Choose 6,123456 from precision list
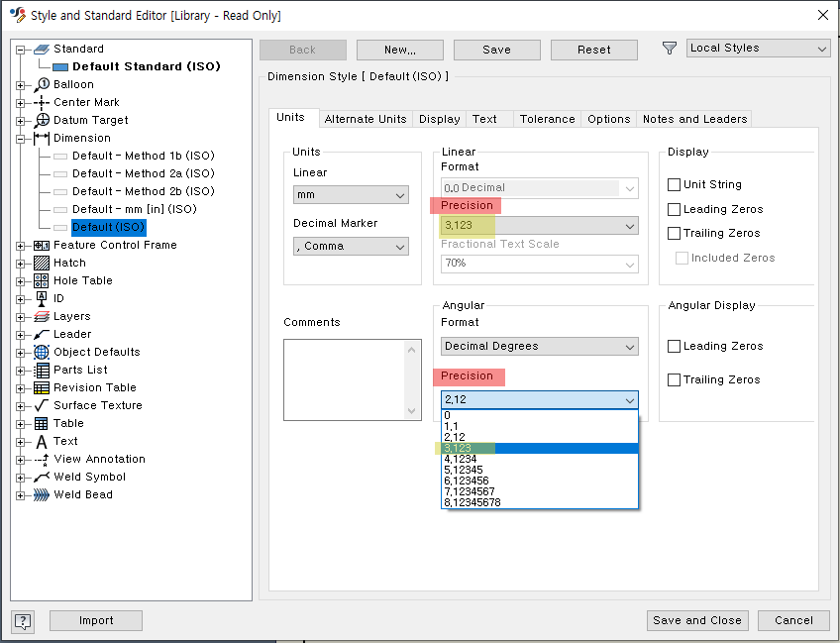 pyautogui.click(x=540, y=481)
